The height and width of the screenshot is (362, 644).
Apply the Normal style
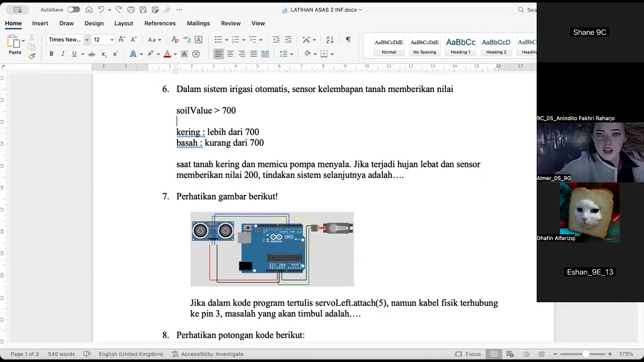click(389, 46)
